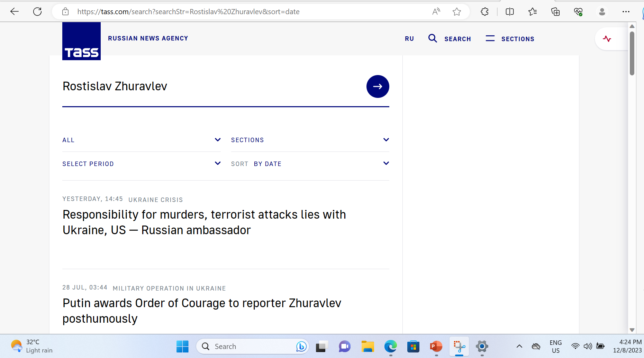Open Browser essentials heart icon
Screen dimensions: 644x358
[x=578, y=12]
